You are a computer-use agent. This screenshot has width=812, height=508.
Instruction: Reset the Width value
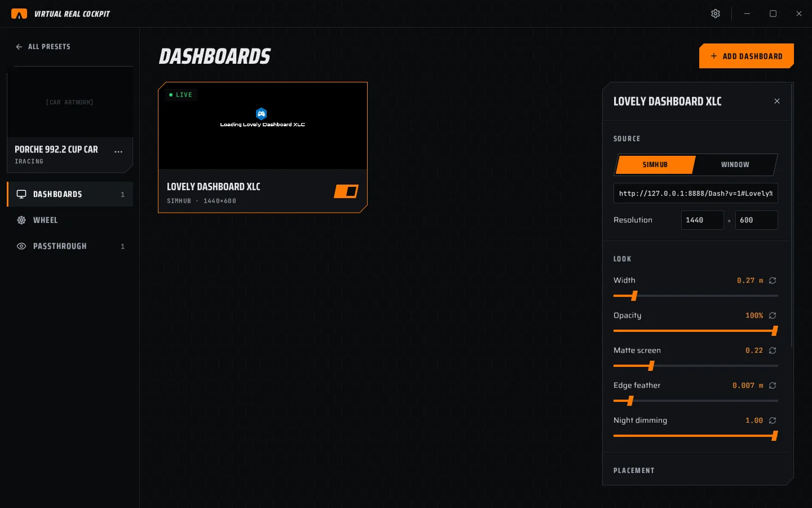773,281
